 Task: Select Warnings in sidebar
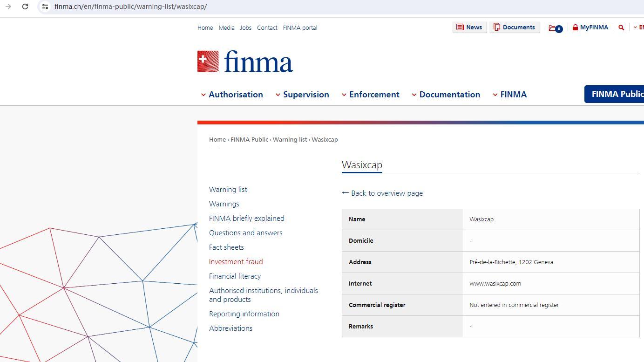(x=224, y=204)
